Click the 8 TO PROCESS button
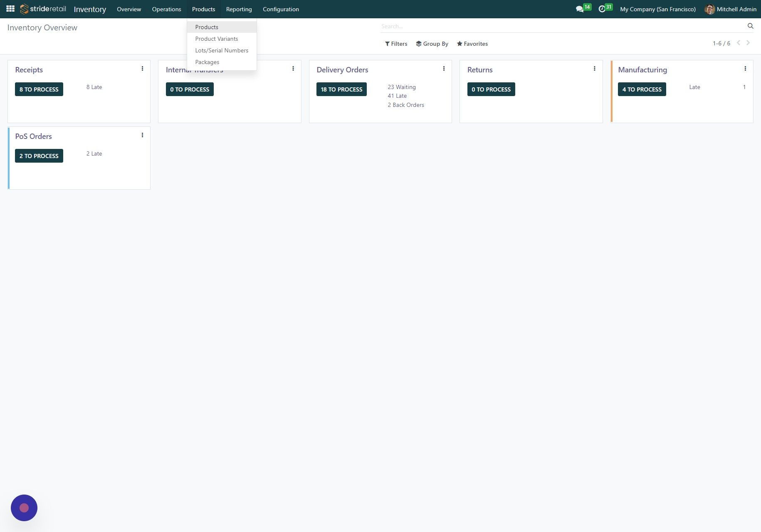Screen dimensions: 761x532 pyautogui.click(x=39, y=89)
